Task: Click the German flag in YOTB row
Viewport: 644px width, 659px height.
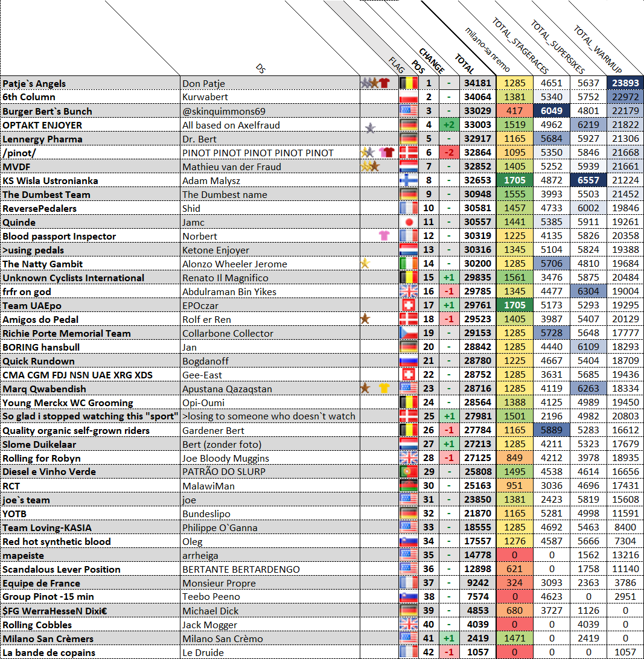Action: pyautogui.click(x=408, y=513)
